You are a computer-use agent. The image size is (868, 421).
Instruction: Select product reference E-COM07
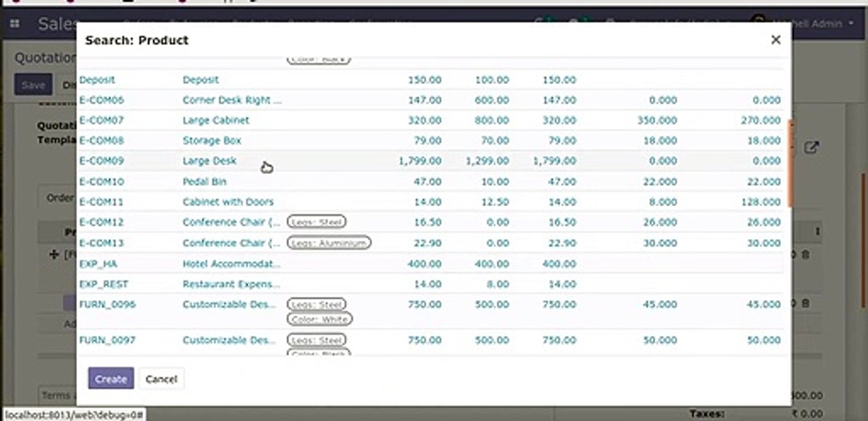[x=102, y=120]
